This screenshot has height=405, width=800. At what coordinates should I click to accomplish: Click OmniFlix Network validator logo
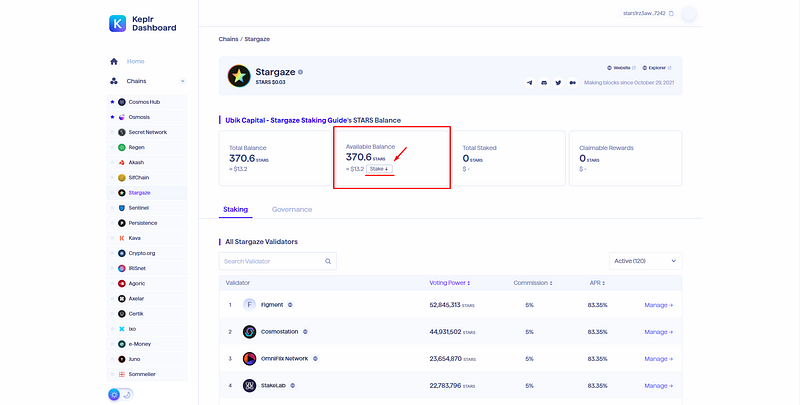click(x=249, y=359)
